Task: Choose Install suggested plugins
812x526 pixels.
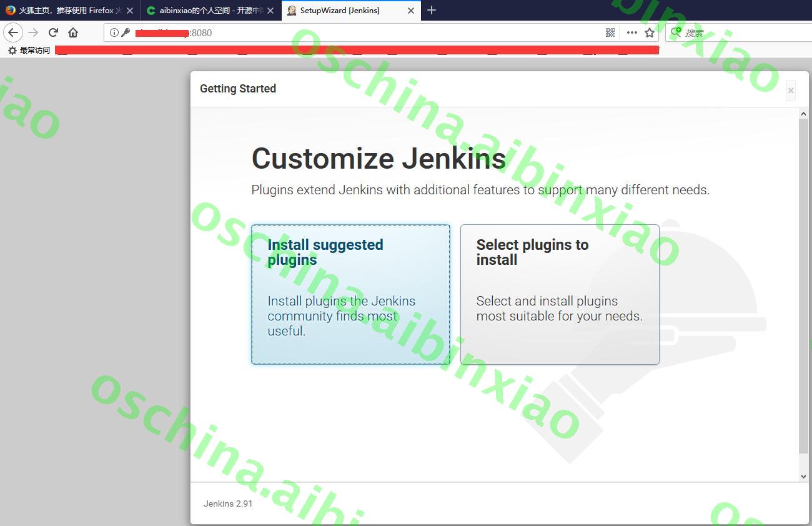Action: click(350, 294)
